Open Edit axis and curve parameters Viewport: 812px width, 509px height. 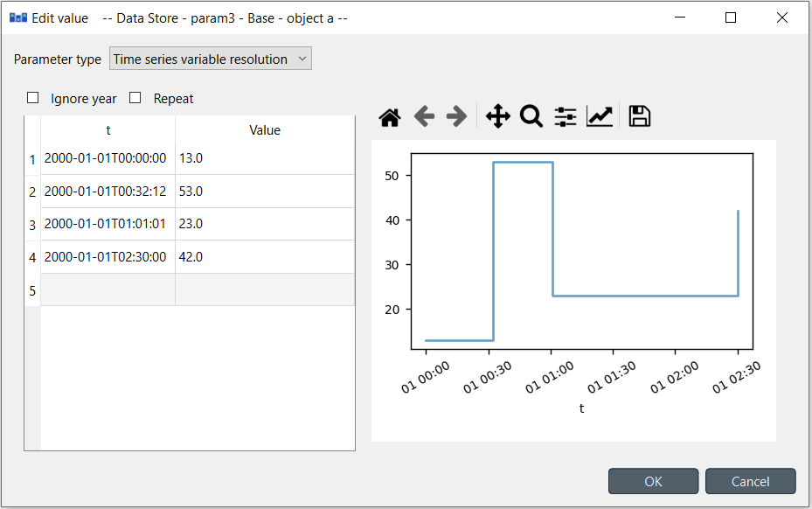[x=600, y=116]
